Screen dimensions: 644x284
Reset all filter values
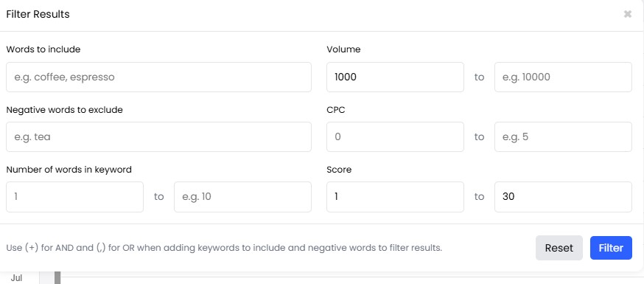click(559, 248)
